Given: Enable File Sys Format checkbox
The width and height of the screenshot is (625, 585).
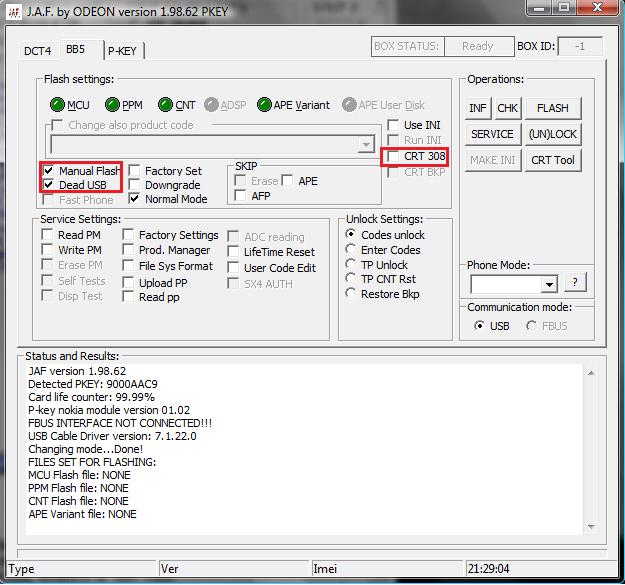Looking at the screenshot, I should coord(128,265).
